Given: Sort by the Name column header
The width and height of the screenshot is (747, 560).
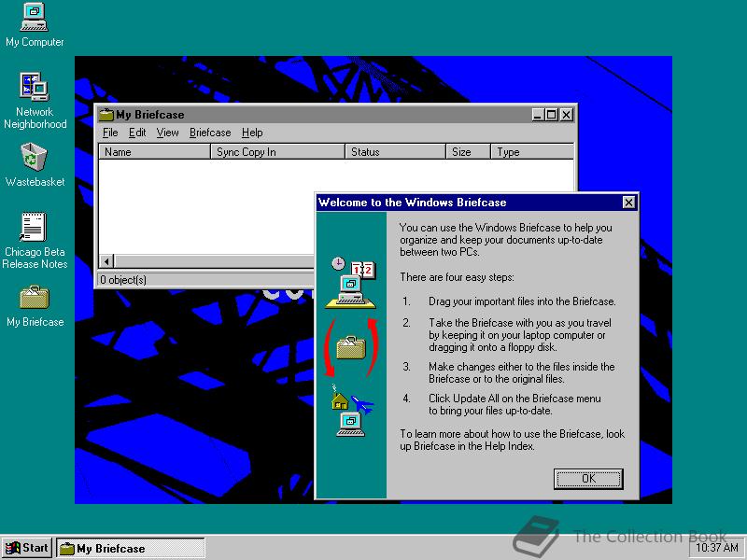Looking at the screenshot, I should (154, 152).
